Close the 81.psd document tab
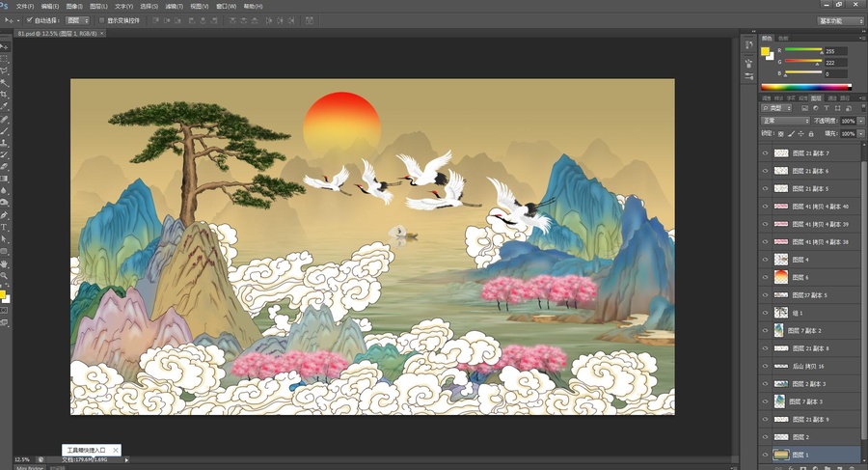 tap(102, 33)
